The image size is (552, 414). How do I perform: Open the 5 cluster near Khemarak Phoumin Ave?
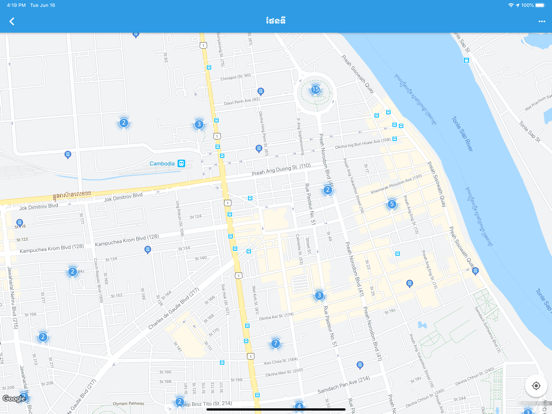pyautogui.click(x=391, y=204)
